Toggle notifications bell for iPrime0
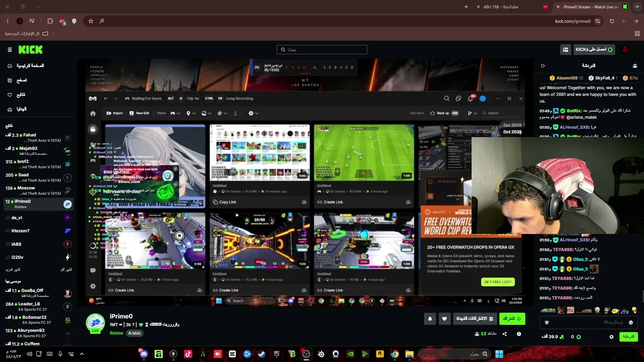The width and height of the screenshot is (644, 362). [x=430, y=319]
